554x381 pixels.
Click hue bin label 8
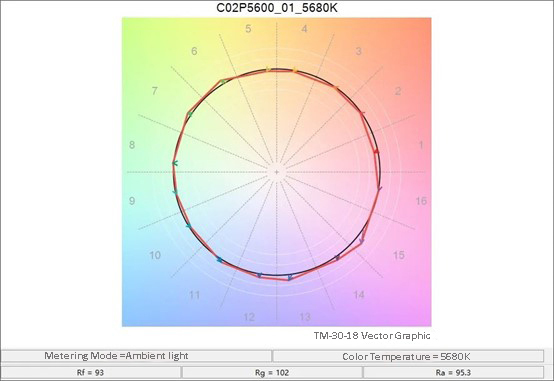point(132,145)
